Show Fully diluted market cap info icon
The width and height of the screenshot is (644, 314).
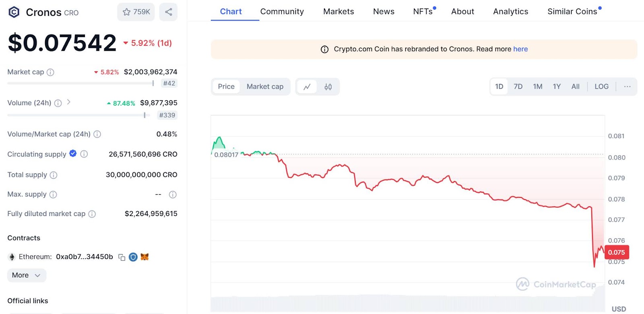tap(92, 214)
